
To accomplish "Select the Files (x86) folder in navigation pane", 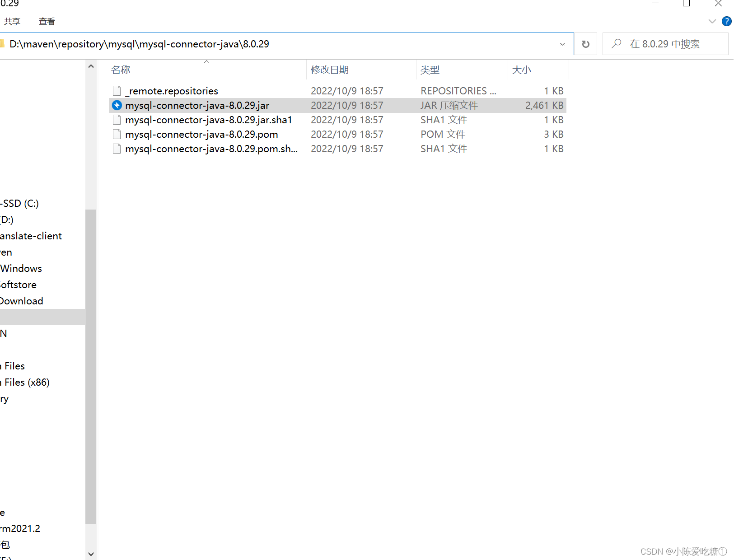I will pos(25,382).
